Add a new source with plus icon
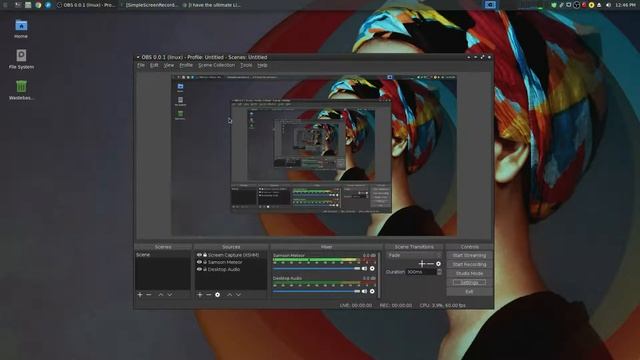The height and width of the screenshot is (360, 640). point(200,295)
